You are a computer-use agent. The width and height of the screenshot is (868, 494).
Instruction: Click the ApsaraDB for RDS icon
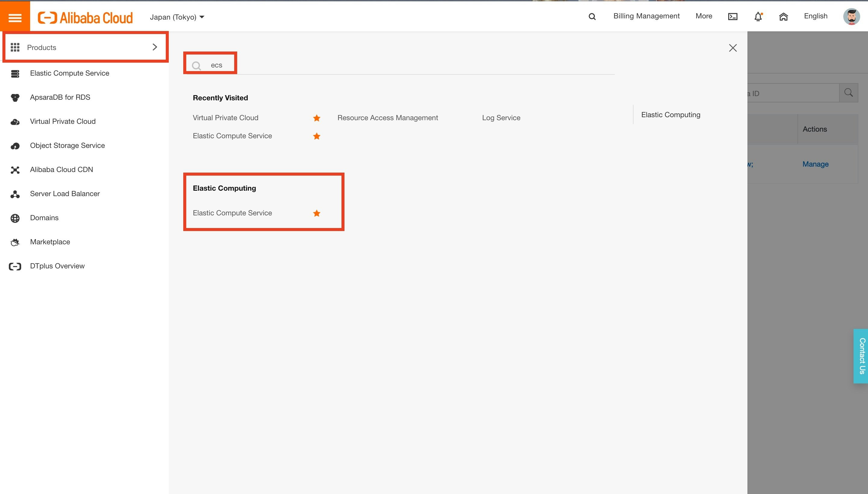15,98
